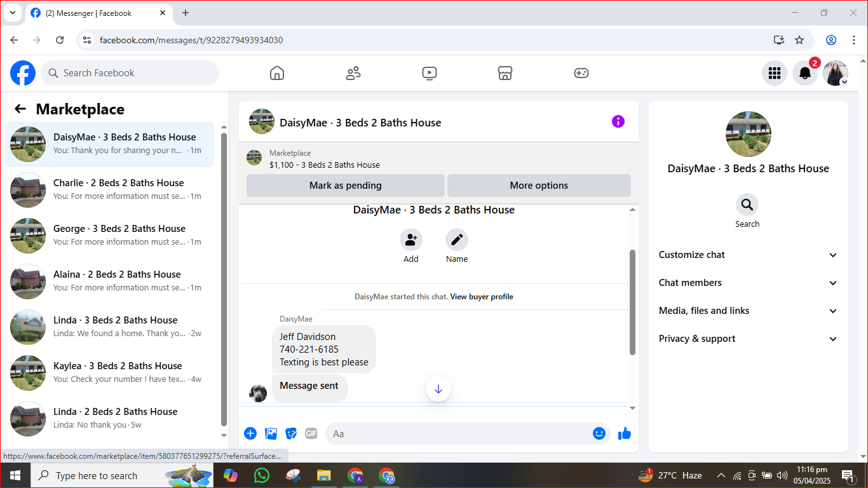
Task: Open Charlie · 2 Beds 2 Baths House chat
Action: click(x=110, y=190)
